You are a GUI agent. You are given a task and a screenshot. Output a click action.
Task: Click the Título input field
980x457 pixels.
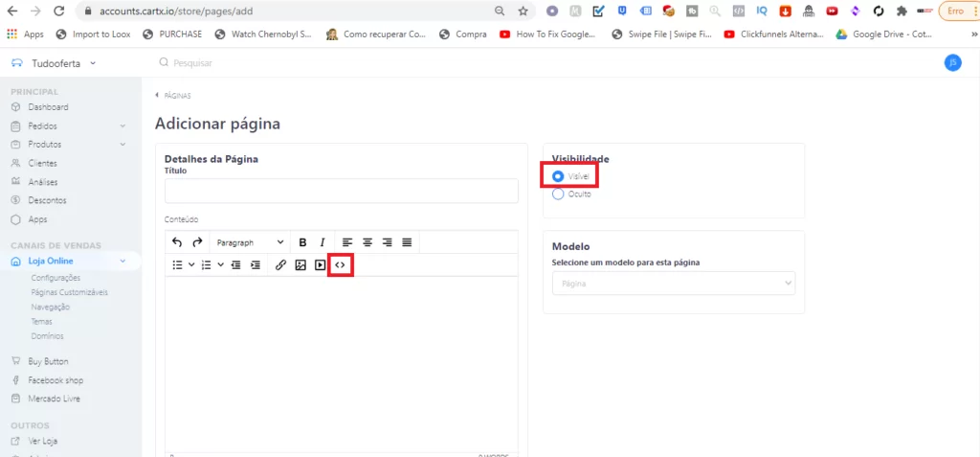click(x=341, y=191)
